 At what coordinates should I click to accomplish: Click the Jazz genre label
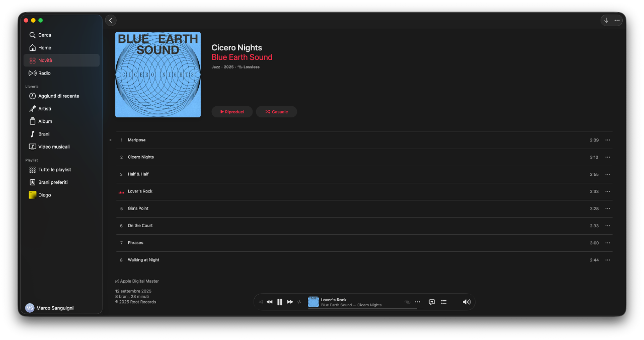coord(216,67)
